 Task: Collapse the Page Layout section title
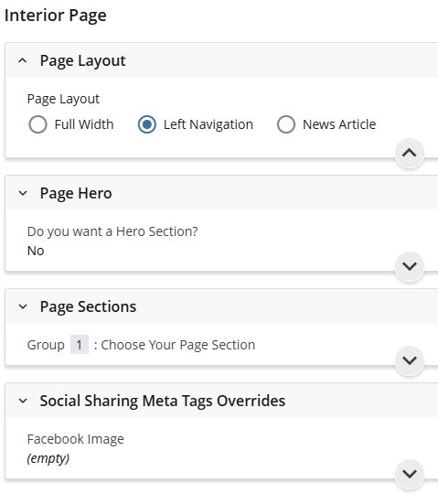click(82, 61)
